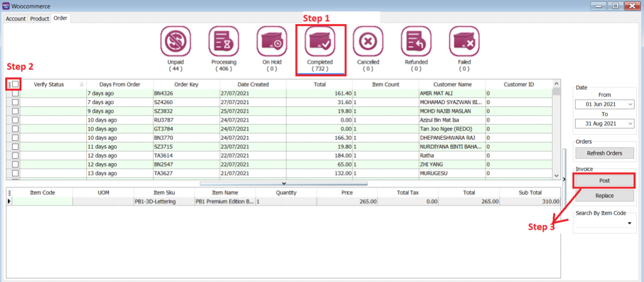Select the Unpaid orders status icon

pyautogui.click(x=176, y=41)
